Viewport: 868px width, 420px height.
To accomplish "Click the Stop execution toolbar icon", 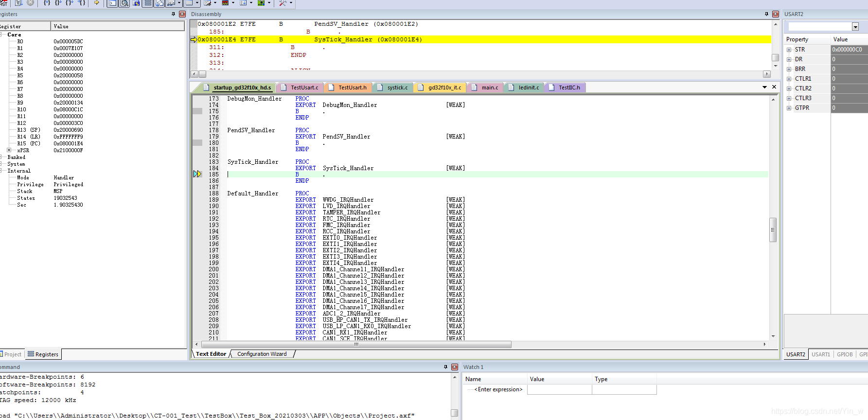I will 30,2.
